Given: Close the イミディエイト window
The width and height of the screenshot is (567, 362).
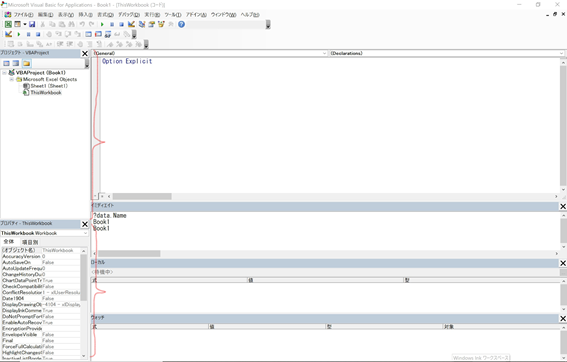Looking at the screenshot, I should coord(563,206).
